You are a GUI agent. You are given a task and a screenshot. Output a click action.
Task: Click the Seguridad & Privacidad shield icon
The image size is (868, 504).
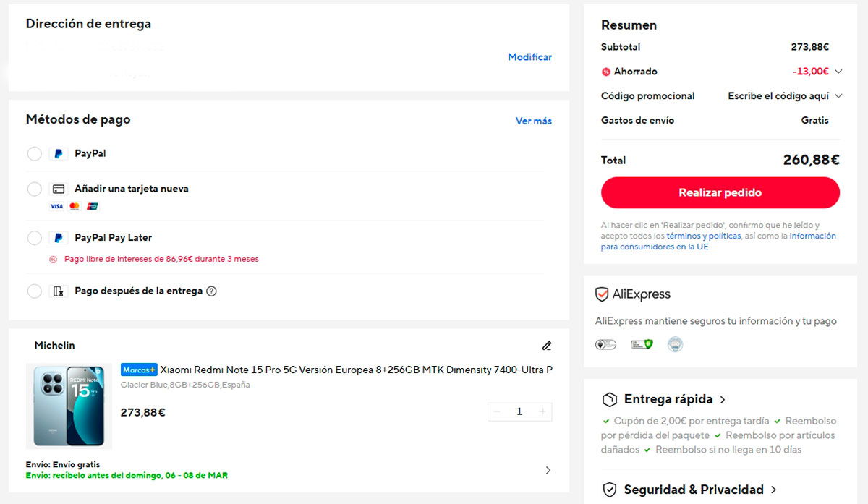click(x=608, y=490)
